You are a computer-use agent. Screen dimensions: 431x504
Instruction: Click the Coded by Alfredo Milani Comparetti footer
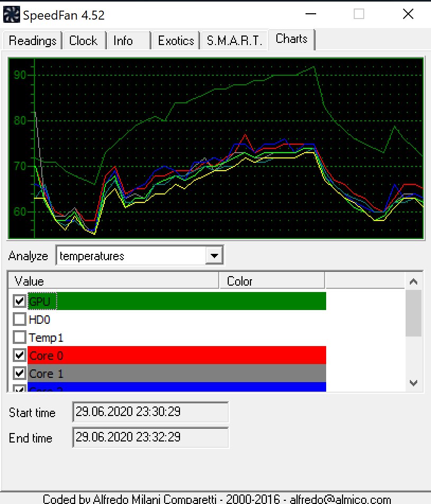pos(217,499)
